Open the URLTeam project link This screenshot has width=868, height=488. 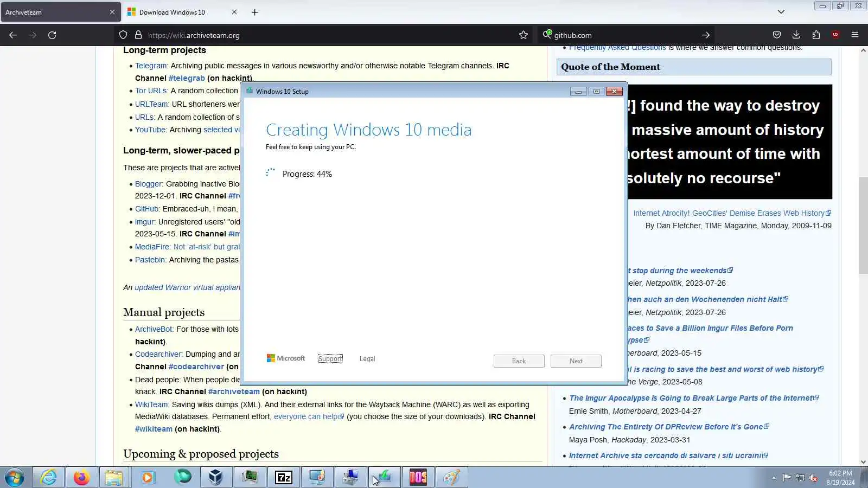click(152, 104)
